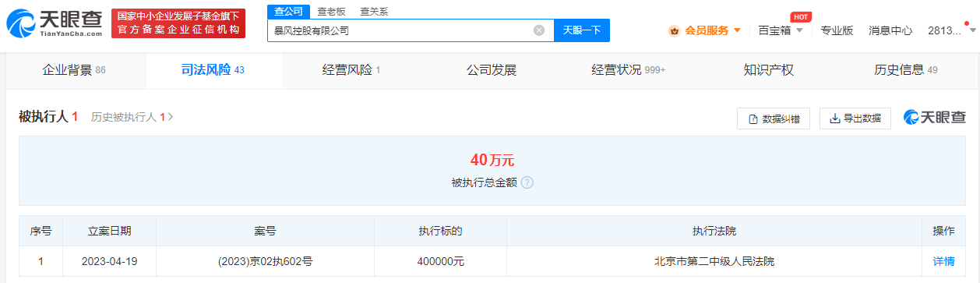Open the 消息中心 link
The image size is (980, 283).
pos(890,30)
